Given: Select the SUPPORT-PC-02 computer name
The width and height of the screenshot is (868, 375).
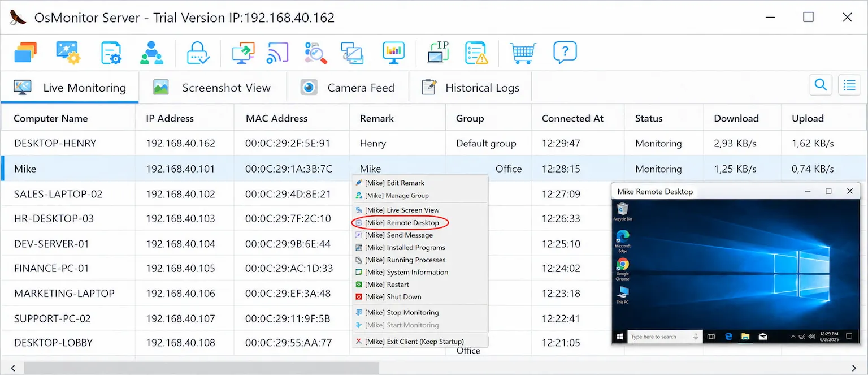Looking at the screenshot, I should tap(52, 318).
